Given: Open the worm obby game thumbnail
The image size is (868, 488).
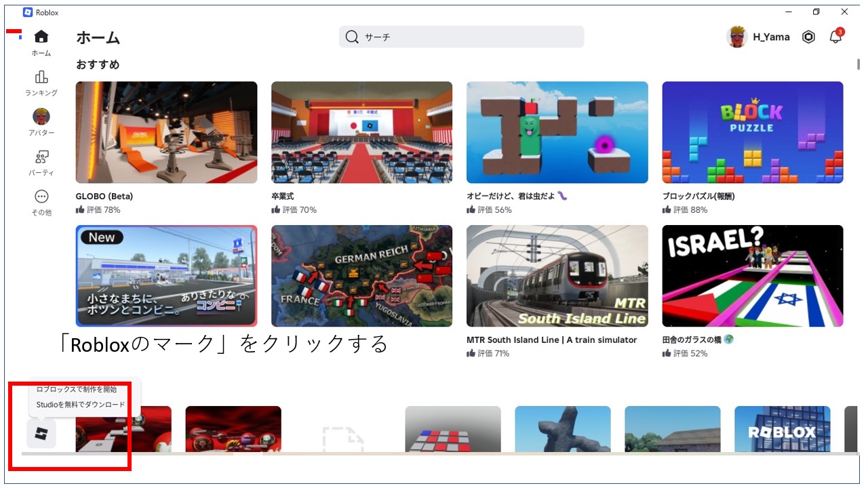Looking at the screenshot, I should click(557, 133).
